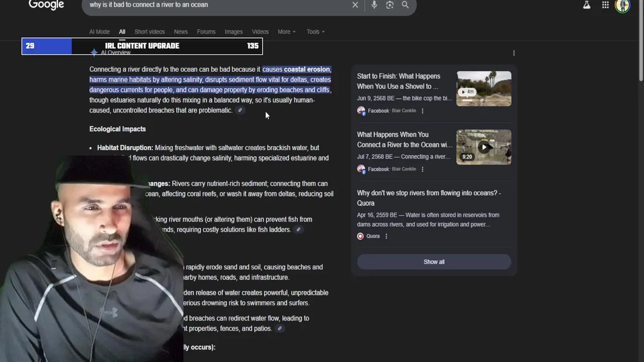The width and height of the screenshot is (644, 362).
Task: Switch to AI Mode tab
Action: click(100, 32)
